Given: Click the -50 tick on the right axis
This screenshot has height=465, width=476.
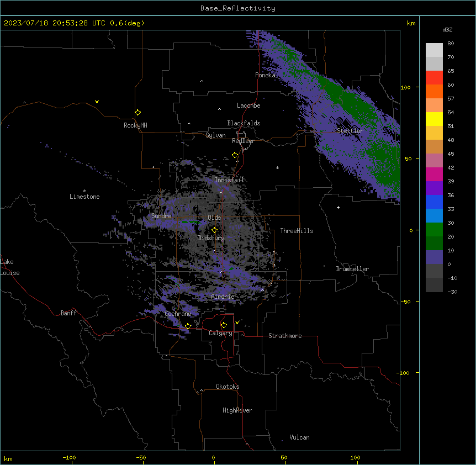Looking at the screenshot, I should (405, 302).
